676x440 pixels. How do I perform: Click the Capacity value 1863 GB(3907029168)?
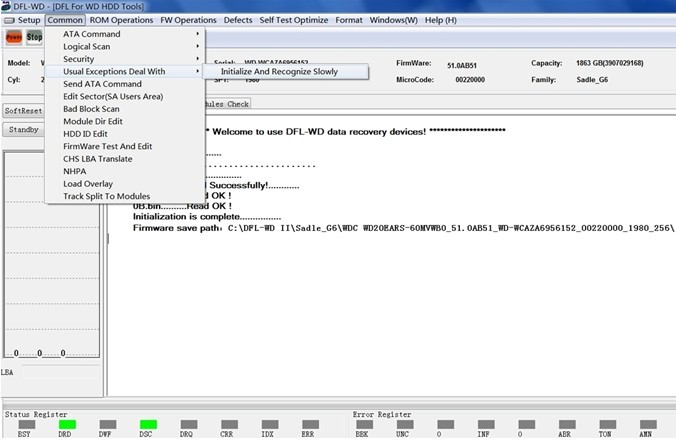click(x=610, y=63)
